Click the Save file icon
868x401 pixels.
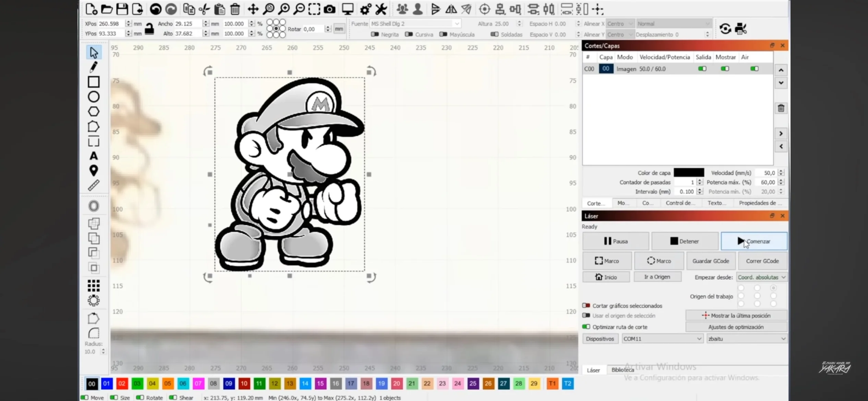pos(122,9)
